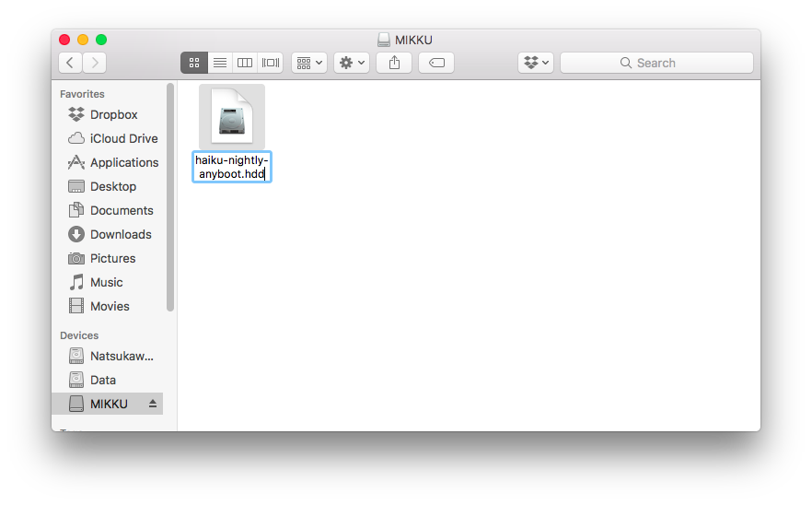The width and height of the screenshot is (812, 505).
Task: Select the haiku-nightly-anyboot.hdd file icon
Action: [x=232, y=116]
